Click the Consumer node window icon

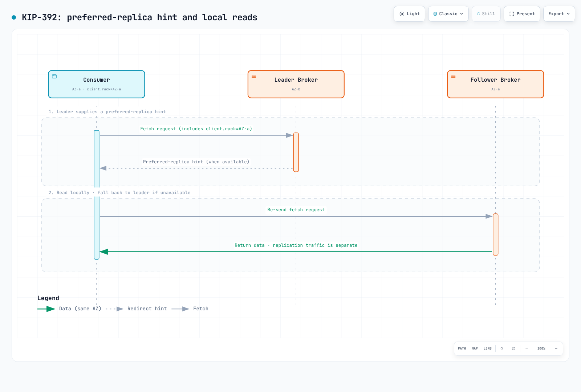pos(54,77)
